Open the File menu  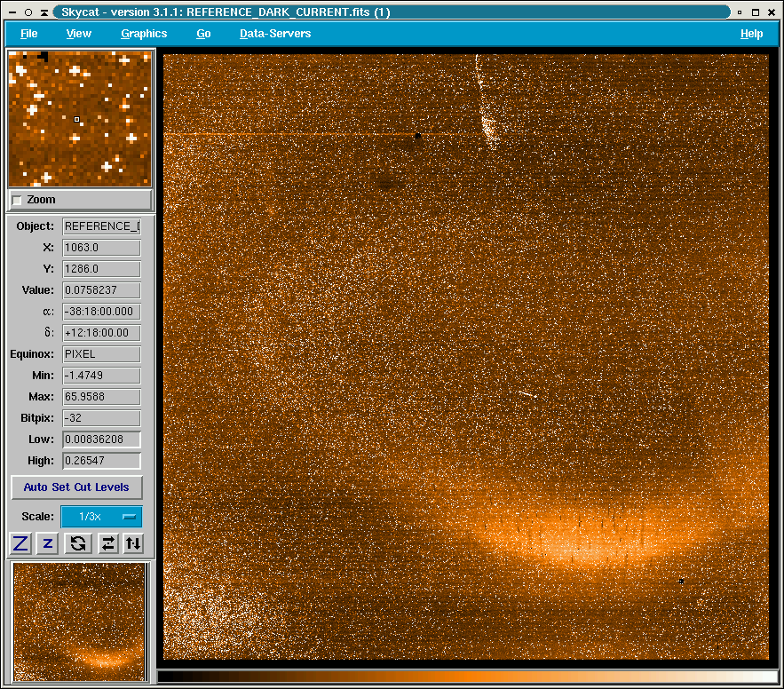[28, 34]
